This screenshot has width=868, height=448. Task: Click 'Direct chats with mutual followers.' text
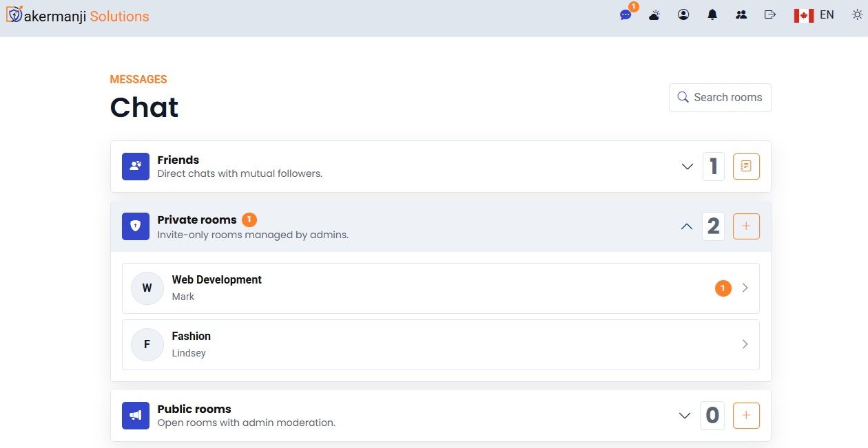(x=240, y=173)
